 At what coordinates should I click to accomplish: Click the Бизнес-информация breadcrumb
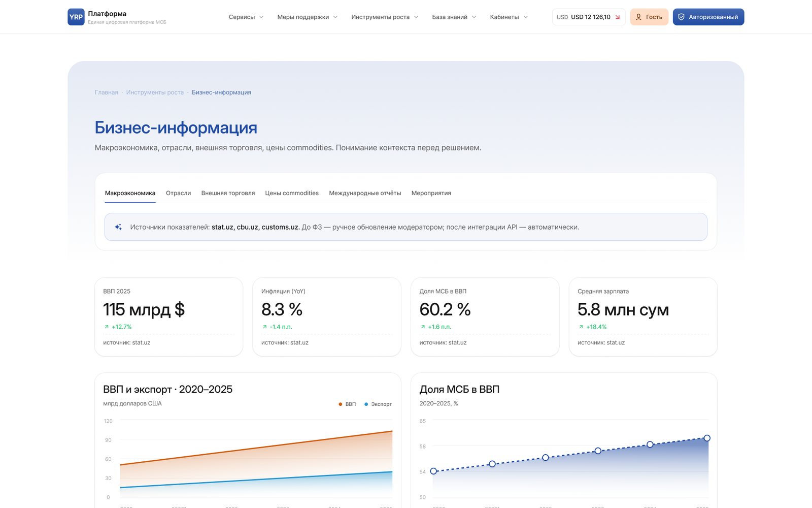pyautogui.click(x=221, y=92)
